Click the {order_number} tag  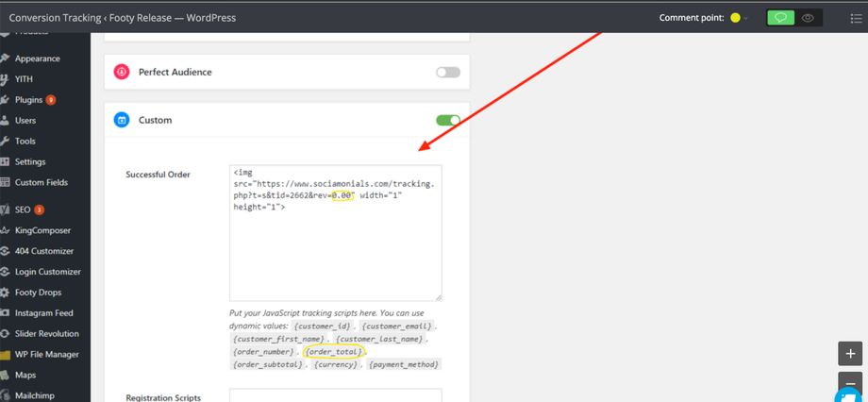[x=263, y=352]
